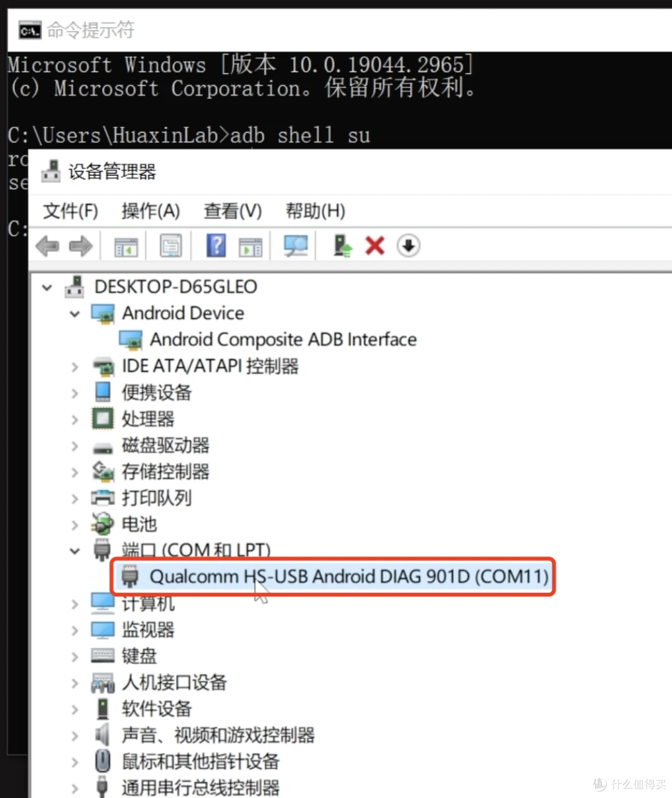Click the 键盘 keyboard icon

(x=103, y=656)
